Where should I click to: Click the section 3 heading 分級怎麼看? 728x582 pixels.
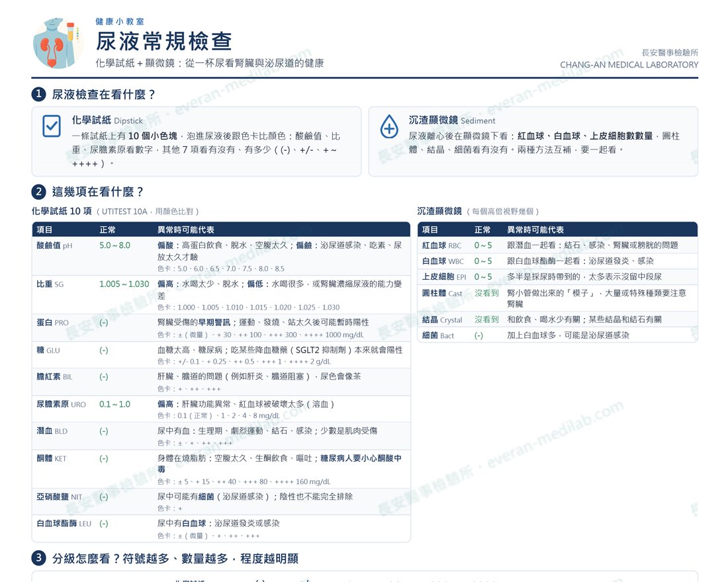pyautogui.click(x=175, y=558)
